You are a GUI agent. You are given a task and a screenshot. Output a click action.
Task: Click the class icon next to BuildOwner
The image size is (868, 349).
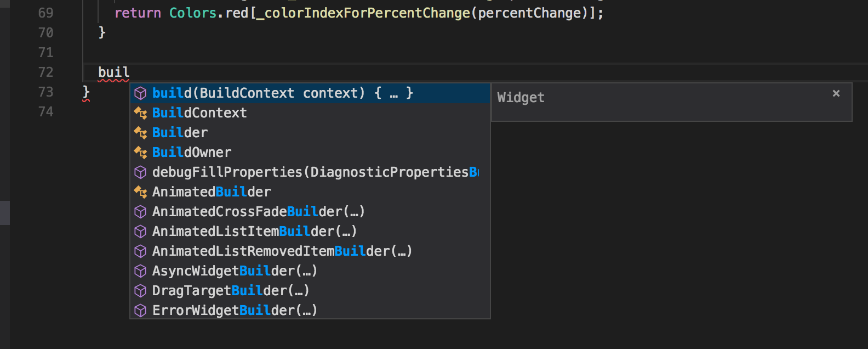140,152
